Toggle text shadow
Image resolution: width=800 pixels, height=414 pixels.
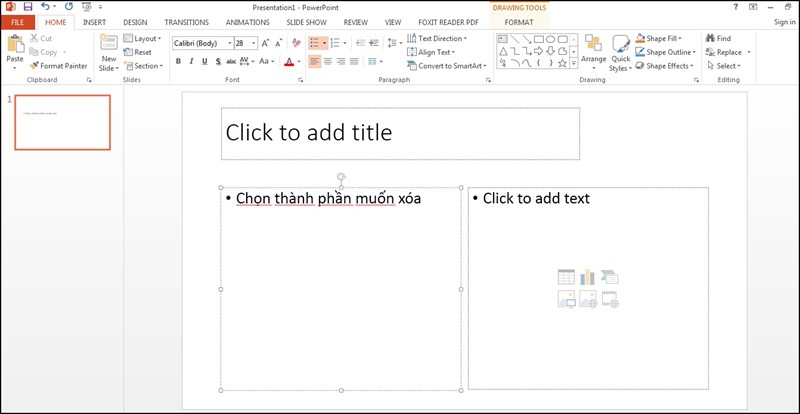pyautogui.click(x=218, y=61)
